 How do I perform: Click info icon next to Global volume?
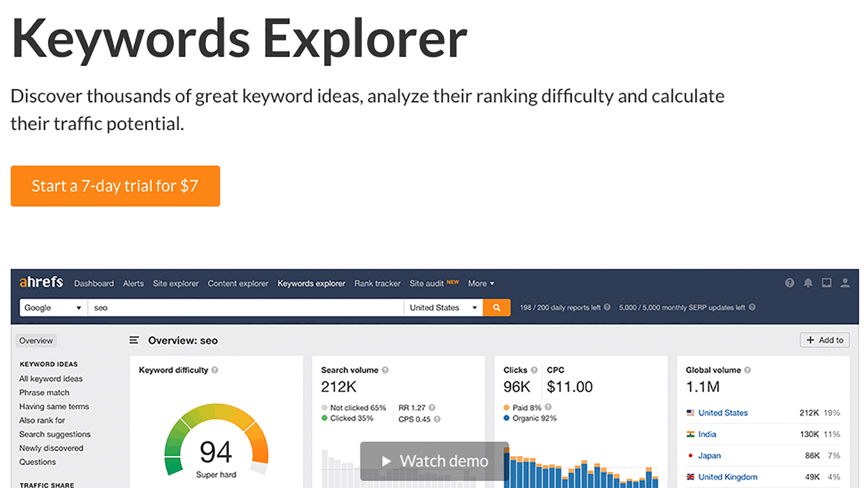click(x=748, y=370)
